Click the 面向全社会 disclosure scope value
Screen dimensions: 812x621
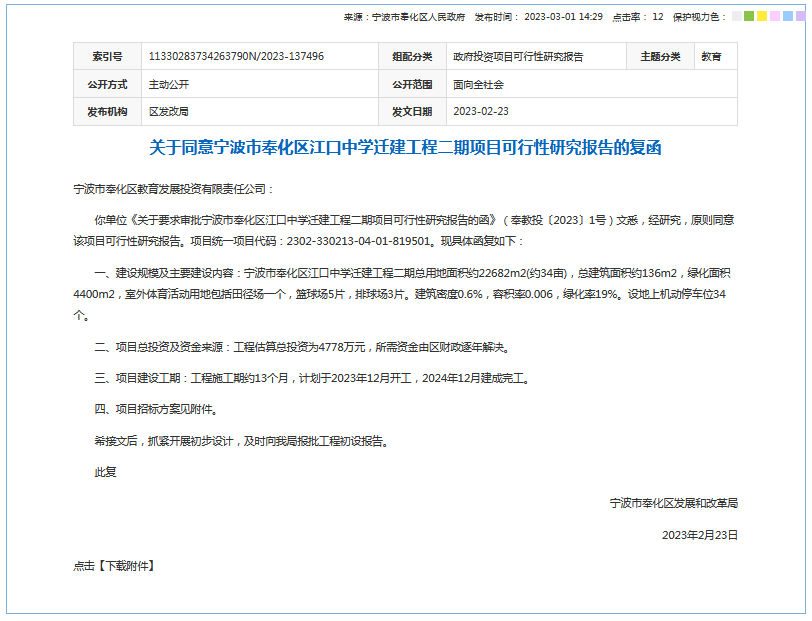point(478,84)
